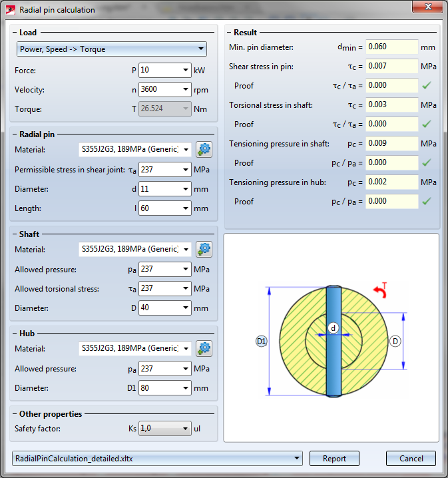
Task: Open material settings gear for Hub
Action: tap(204, 348)
